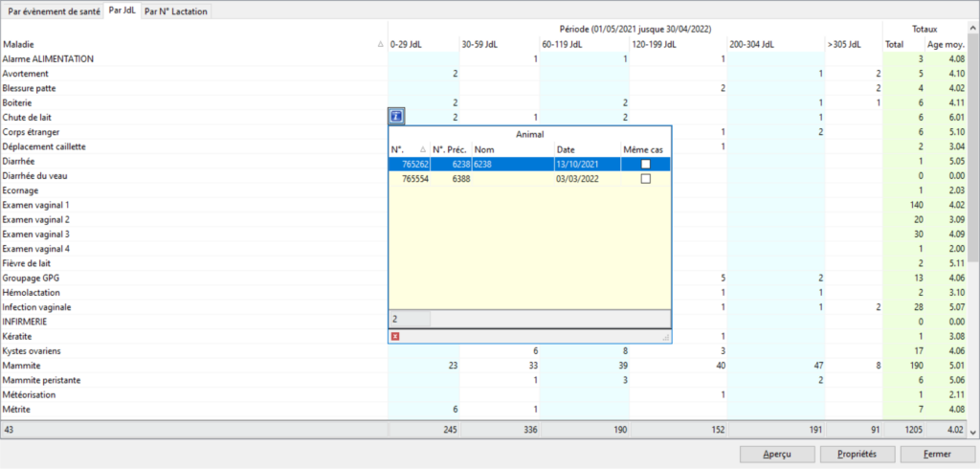980x469 pixels.
Task: Switch to Par évènement de santé tab
Action: (54, 11)
